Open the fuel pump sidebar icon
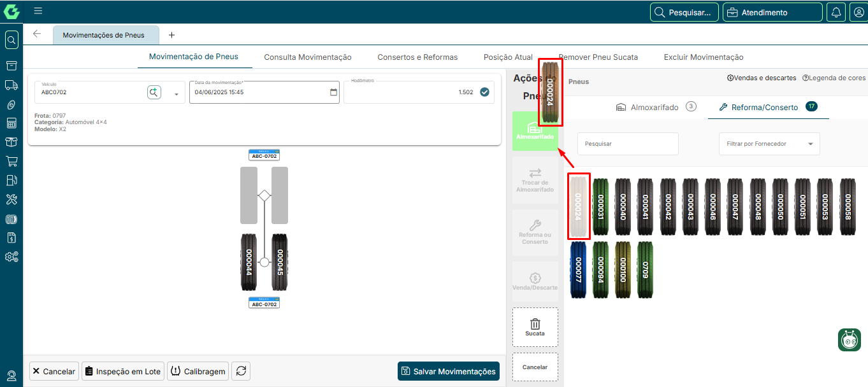Viewport: 868px width, 387px height. [x=11, y=180]
